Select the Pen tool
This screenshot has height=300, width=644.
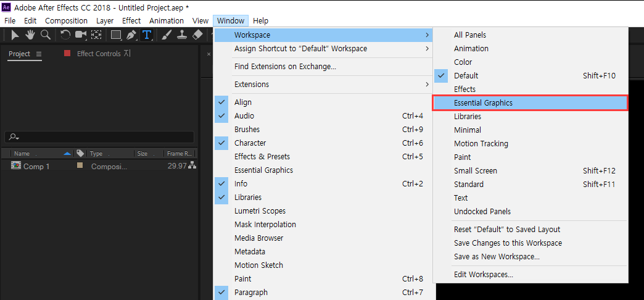(131, 35)
